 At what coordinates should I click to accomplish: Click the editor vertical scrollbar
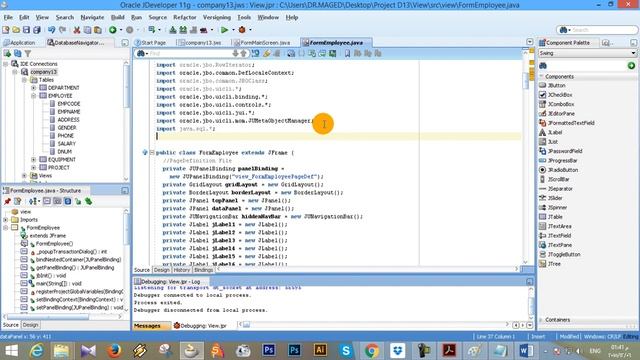pos(526,80)
